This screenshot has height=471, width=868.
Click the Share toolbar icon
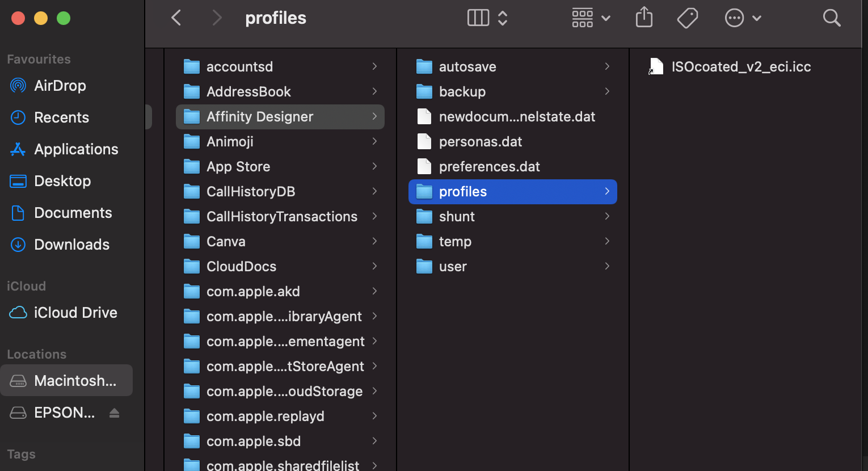pyautogui.click(x=644, y=18)
